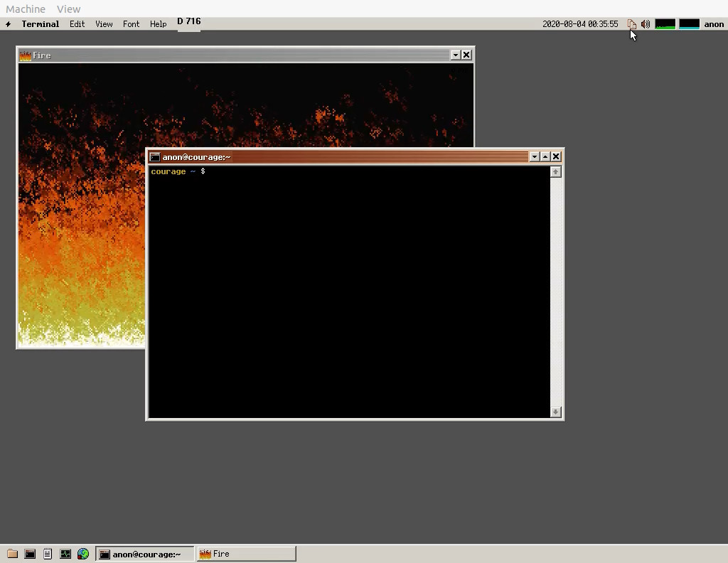Screen dimensions: 728x563
Task: Switch to anon@courage:~ taskbar button
Action: pyautogui.click(x=145, y=554)
